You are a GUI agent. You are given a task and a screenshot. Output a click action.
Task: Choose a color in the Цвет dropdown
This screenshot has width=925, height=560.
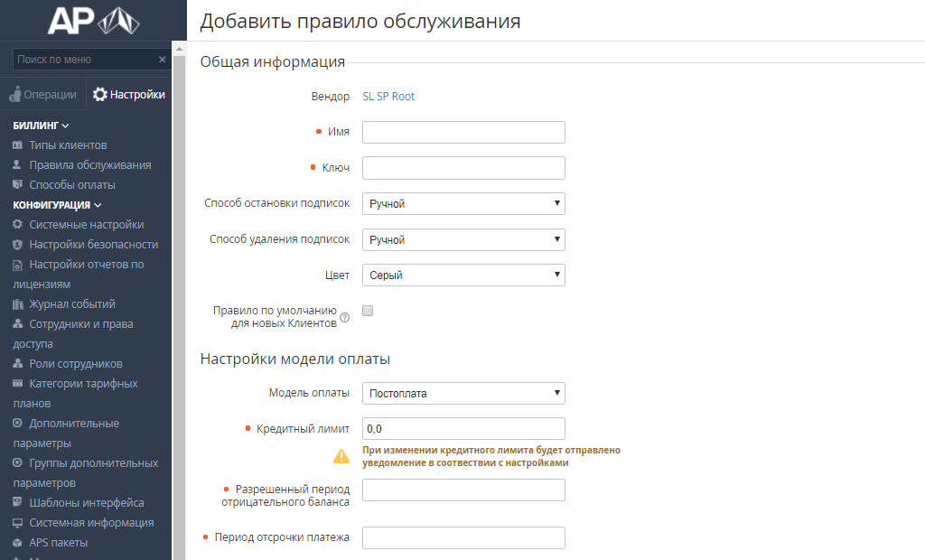pyautogui.click(x=463, y=275)
